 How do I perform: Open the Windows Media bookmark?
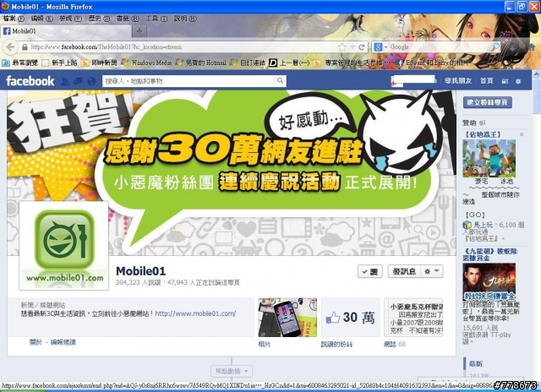[146, 63]
